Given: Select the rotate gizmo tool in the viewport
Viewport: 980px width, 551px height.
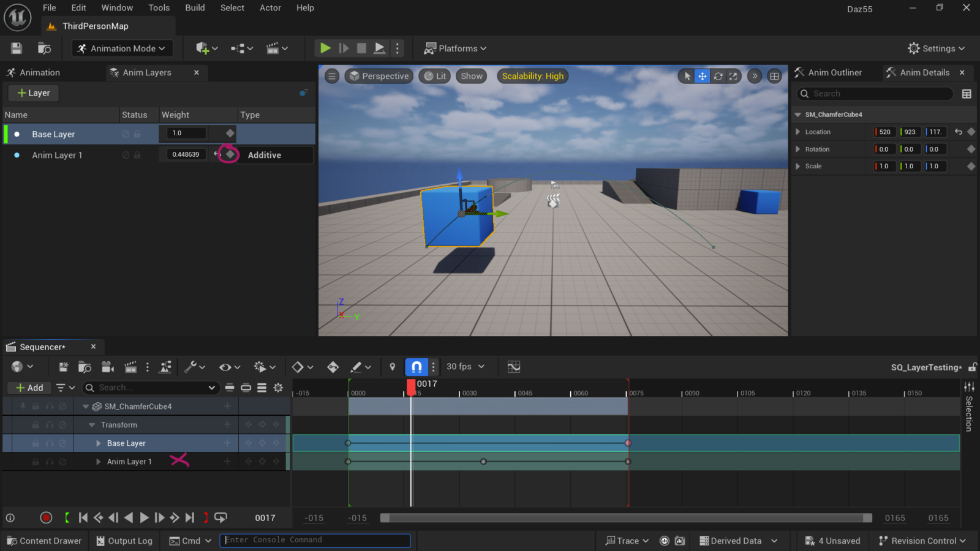Looking at the screenshot, I should coord(718,76).
